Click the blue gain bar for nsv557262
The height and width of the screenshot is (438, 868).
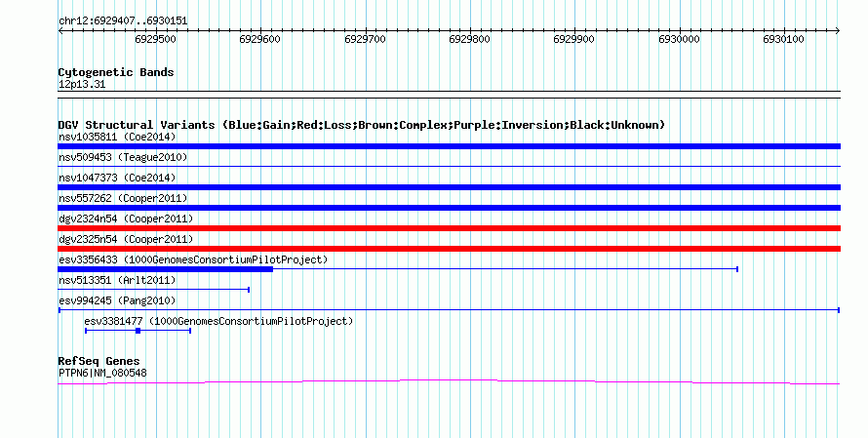coord(449,208)
